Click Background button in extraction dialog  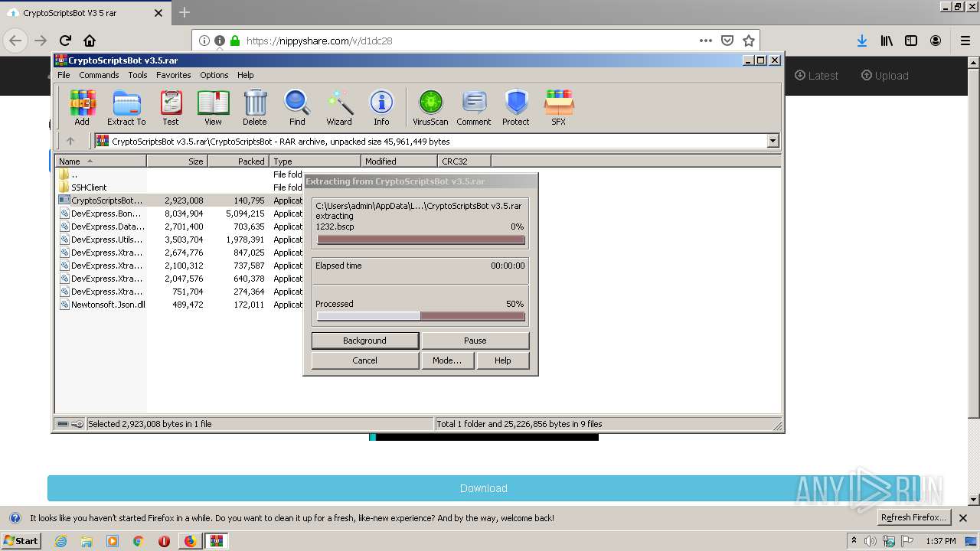[x=365, y=341]
